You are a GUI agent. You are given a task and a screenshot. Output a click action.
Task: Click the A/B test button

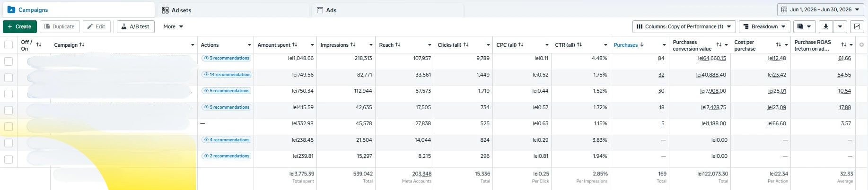[x=136, y=26]
